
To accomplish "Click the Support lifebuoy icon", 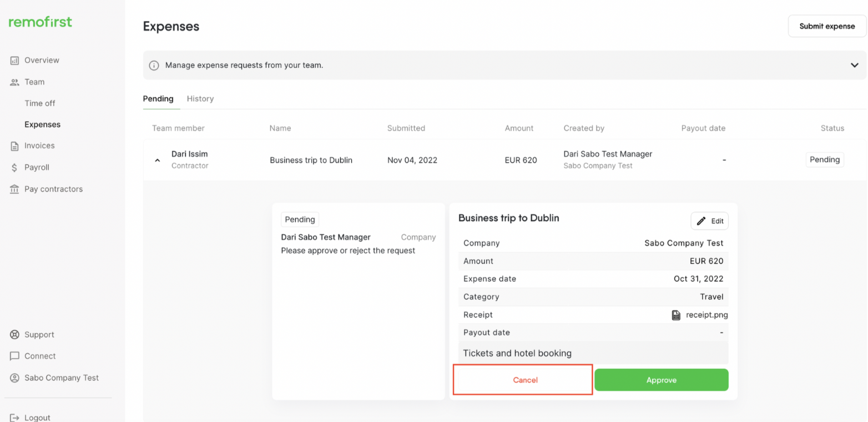I will (x=15, y=335).
